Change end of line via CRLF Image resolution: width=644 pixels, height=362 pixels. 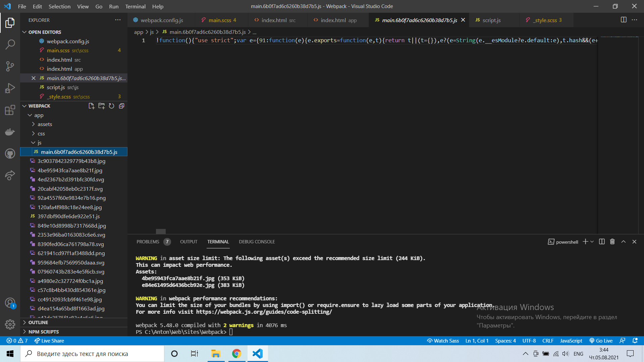tap(548, 341)
